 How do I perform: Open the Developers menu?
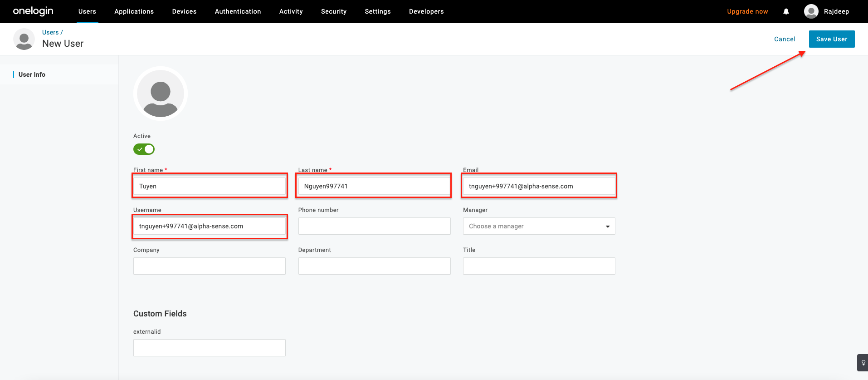(x=426, y=11)
